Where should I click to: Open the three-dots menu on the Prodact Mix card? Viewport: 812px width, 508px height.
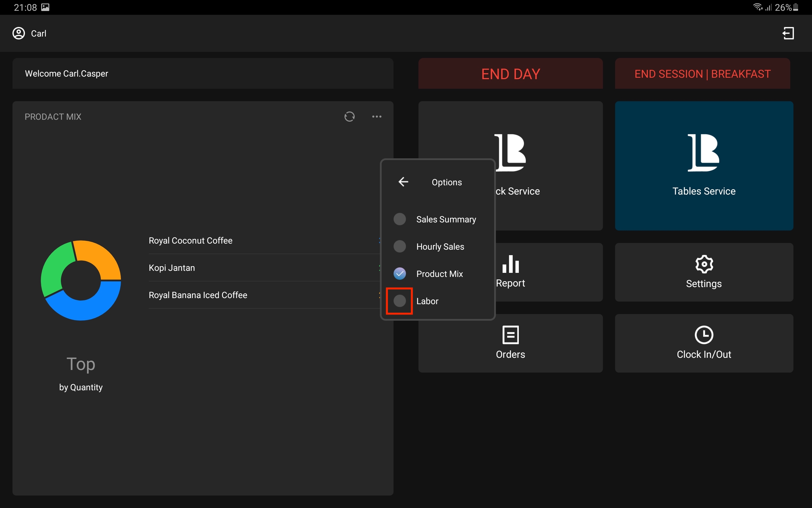377,117
